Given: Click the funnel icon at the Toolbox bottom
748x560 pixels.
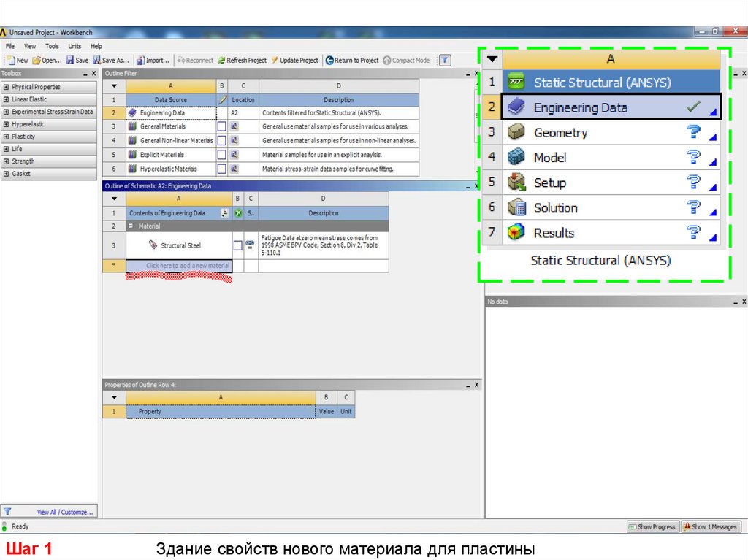Looking at the screenshot, I should point(7,511).
